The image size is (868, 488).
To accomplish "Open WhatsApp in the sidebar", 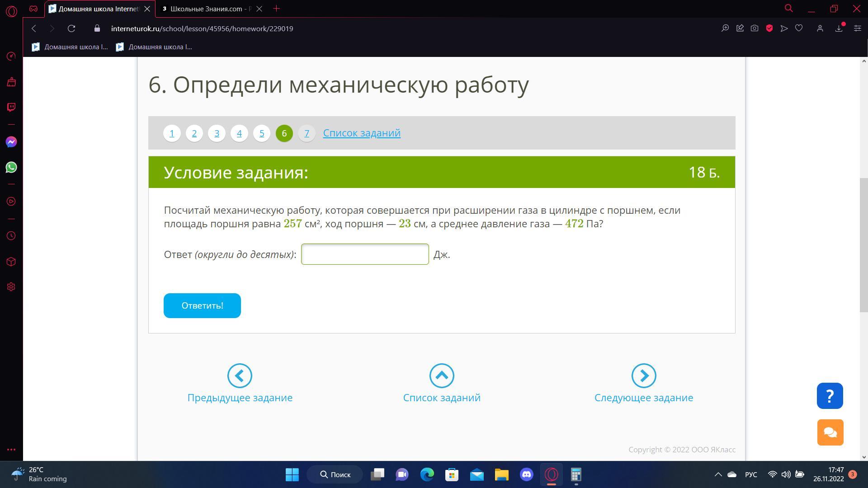I will [11, 168].
